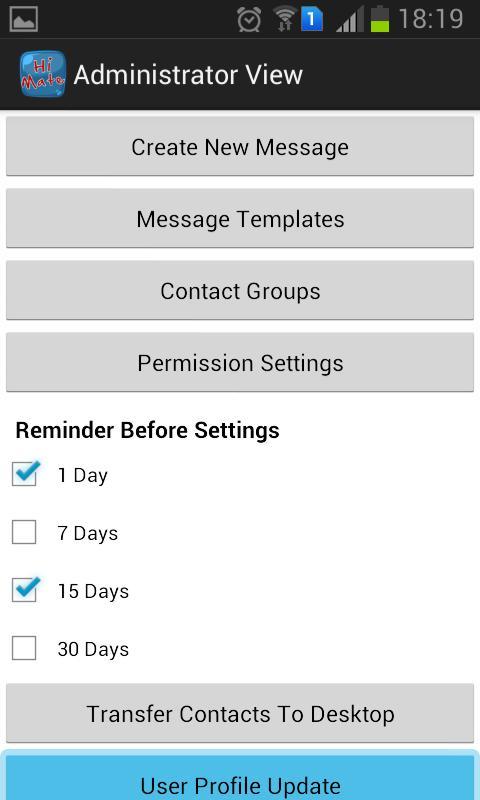Open Permission Settings
This screenshot has width=480, height=800.
240,363
